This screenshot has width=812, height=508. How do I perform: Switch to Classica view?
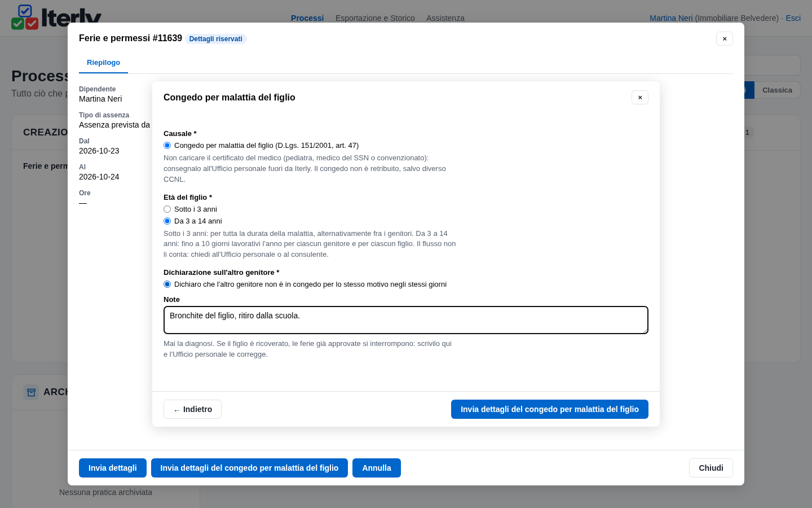tap(777, 90)
